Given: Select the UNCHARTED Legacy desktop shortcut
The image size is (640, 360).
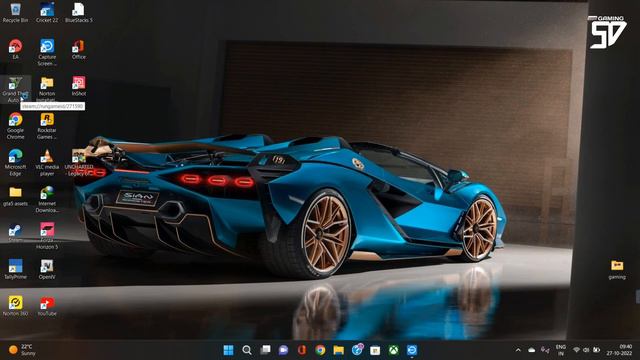Looking at the screenshot, I should (x=79, y=162).
